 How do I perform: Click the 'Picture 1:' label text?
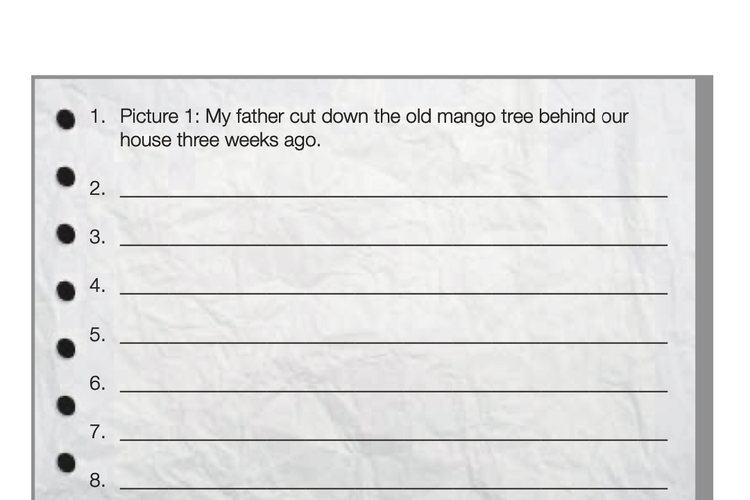(x=160, y=116)
